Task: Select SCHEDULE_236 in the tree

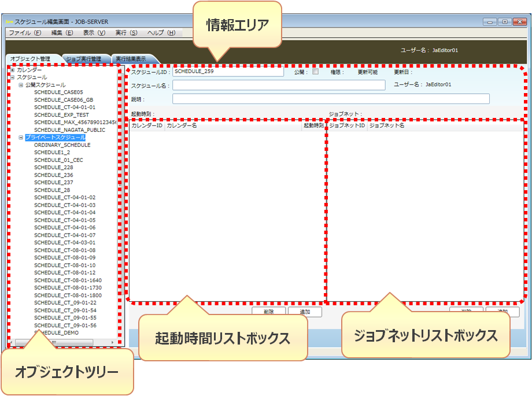Action: pos(54,175)
